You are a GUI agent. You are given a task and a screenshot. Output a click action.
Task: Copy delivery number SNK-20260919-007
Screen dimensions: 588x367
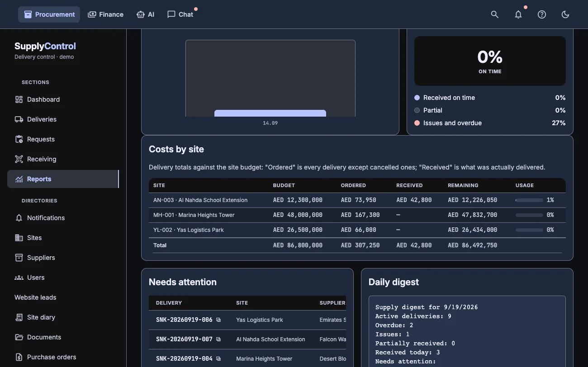coord(218,339)
